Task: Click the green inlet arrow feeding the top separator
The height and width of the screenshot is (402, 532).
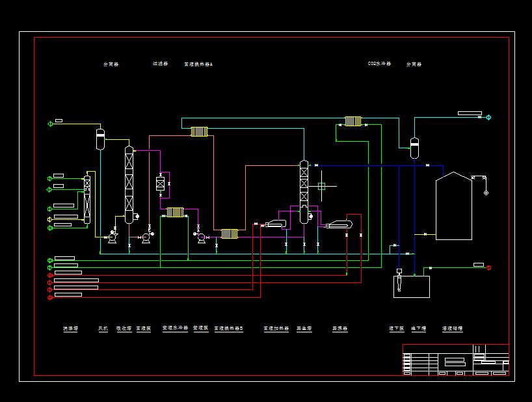Action: (50, 124)
